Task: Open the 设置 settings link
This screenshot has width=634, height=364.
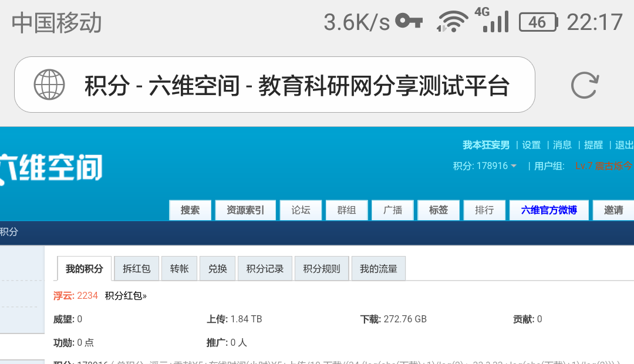Action: 531,145
